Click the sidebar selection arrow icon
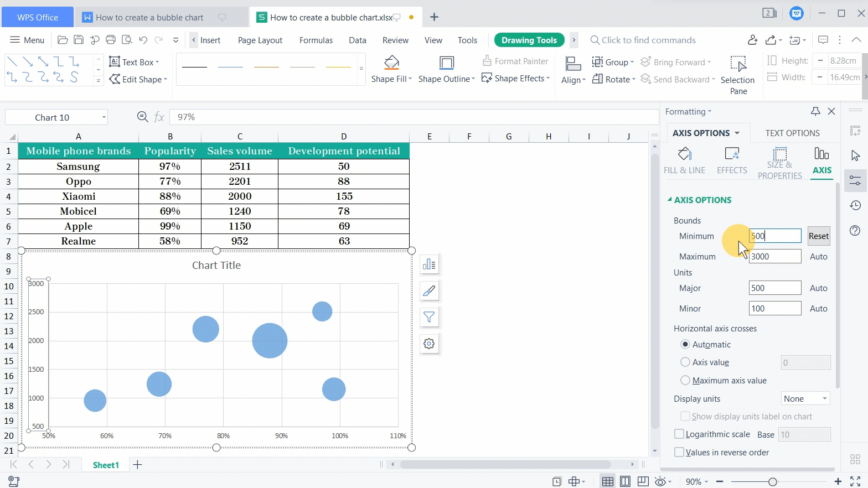 [x=855, y=155]
